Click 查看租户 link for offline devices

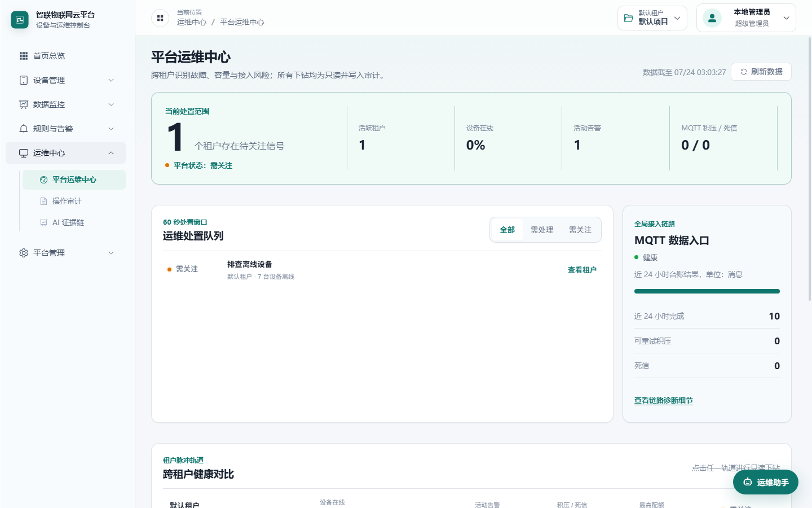pyautogui.click(x=582, y=270)
